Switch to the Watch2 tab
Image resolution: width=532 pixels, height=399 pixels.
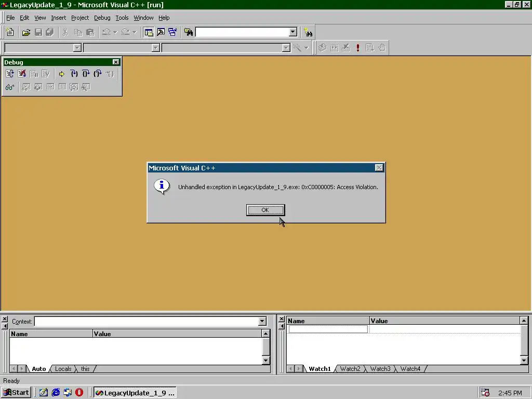coord(350,369)
